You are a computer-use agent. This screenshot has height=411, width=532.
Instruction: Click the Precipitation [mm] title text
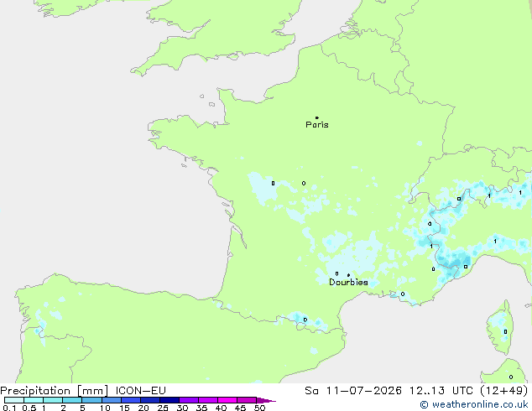[x=54, y=391]
